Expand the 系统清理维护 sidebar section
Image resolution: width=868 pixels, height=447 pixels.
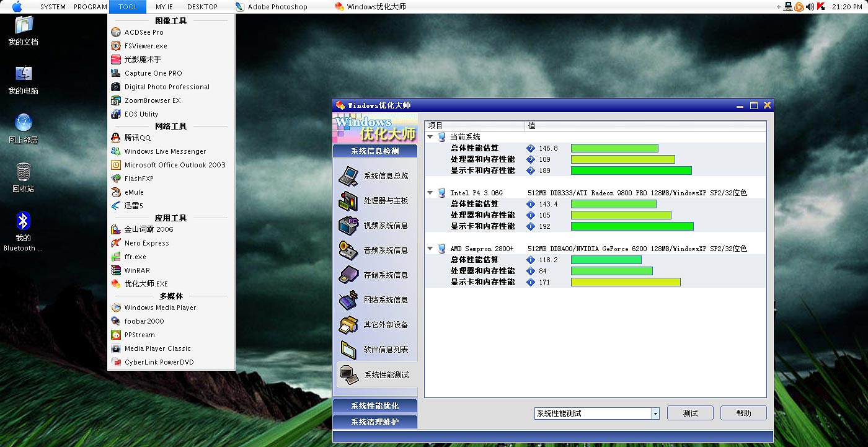pos(375,422)
